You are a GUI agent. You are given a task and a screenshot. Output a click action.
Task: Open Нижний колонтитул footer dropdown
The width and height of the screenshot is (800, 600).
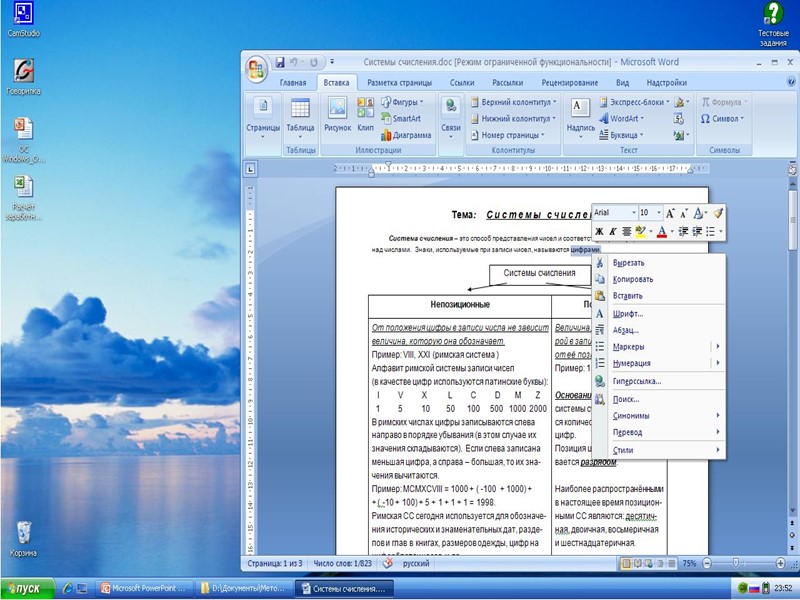513,118
